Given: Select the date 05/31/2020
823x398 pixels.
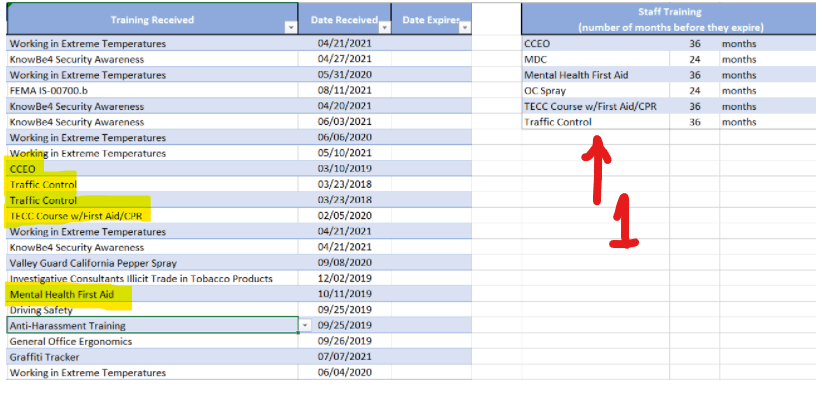Looking at the screenshot, I should pos(344,75).
